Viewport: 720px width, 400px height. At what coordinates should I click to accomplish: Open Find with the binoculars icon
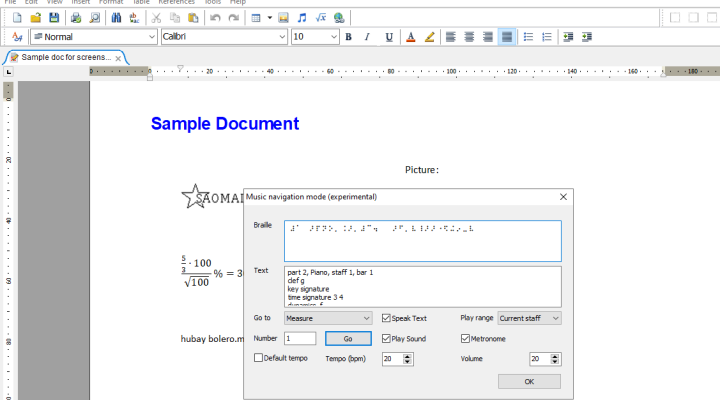pos(116,18)
